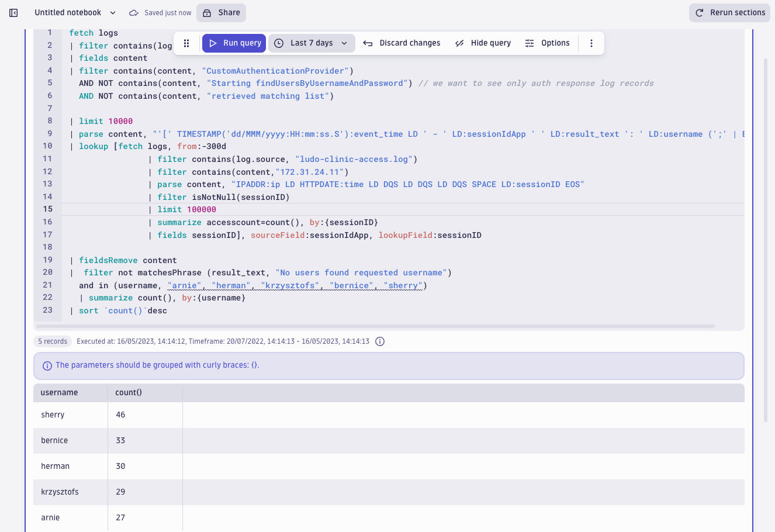Discard changes to the query
Screen dimensions: 775x532
[402, 43]
